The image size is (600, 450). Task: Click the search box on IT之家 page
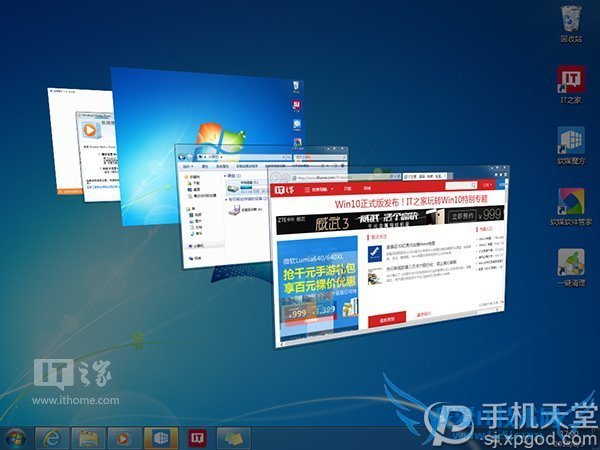pos(461,185)
